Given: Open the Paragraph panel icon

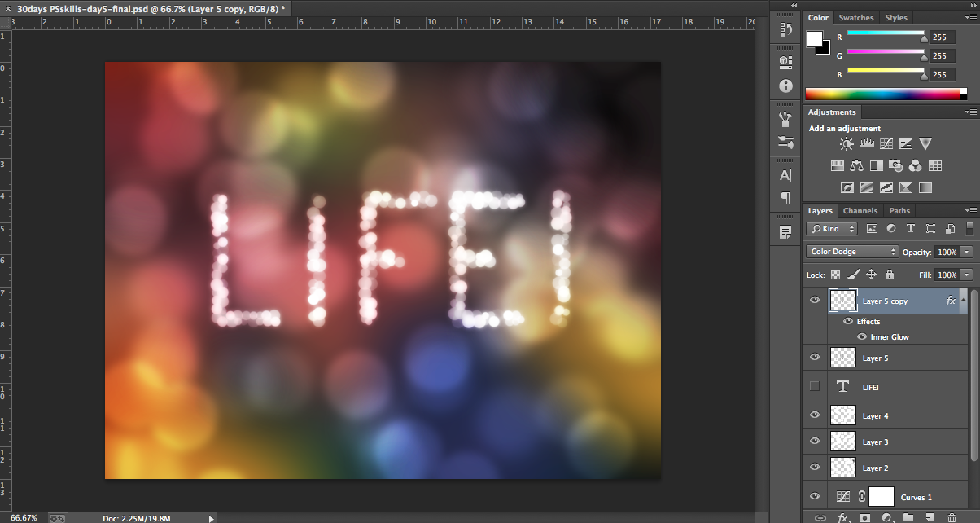Looking at the screenshot, I should point(785,198).
